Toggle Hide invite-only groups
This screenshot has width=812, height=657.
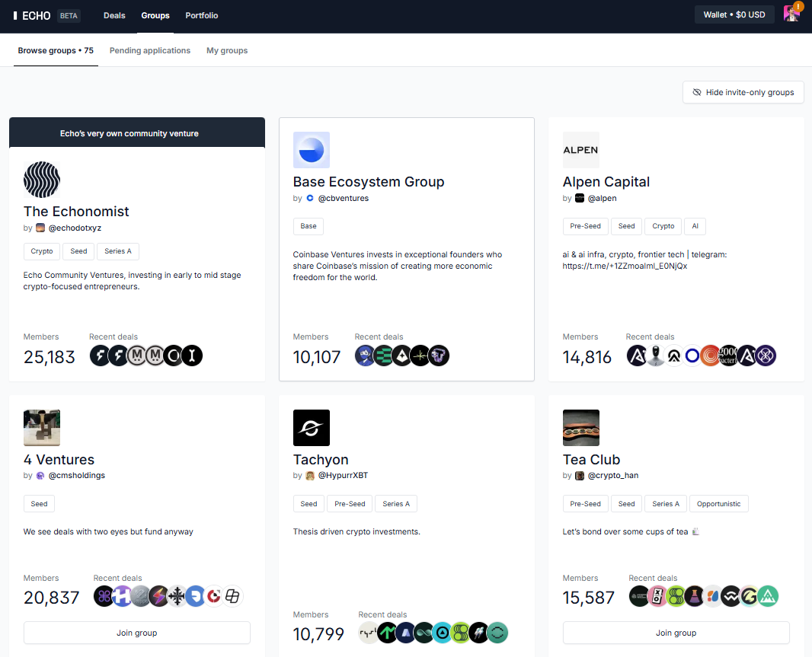tap(743, 92)
